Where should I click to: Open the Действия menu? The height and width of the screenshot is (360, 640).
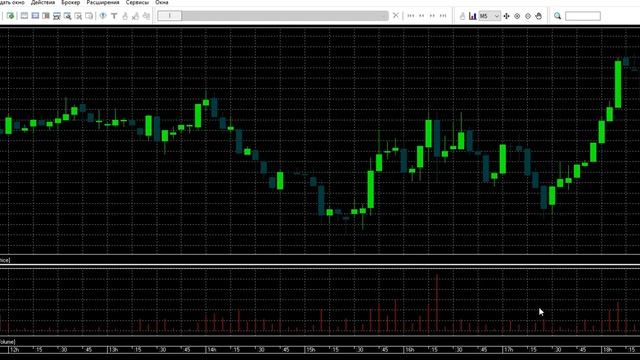pos(43,2)
